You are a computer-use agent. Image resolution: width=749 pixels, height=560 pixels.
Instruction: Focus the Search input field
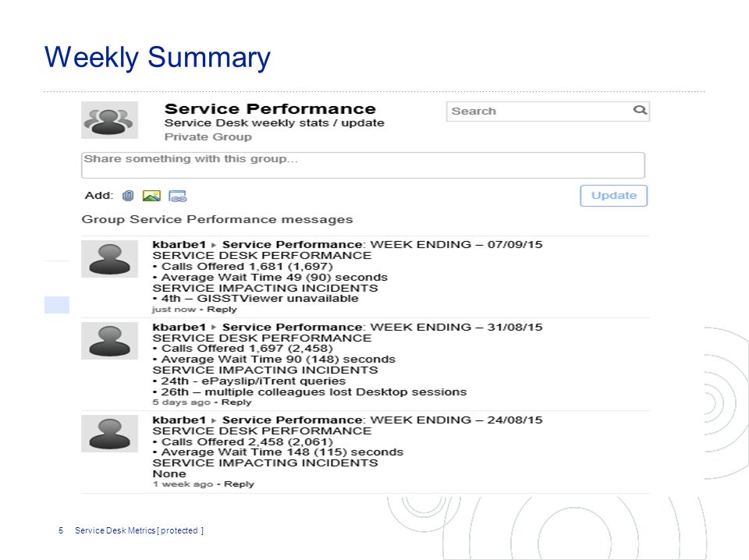coord(548,112)
